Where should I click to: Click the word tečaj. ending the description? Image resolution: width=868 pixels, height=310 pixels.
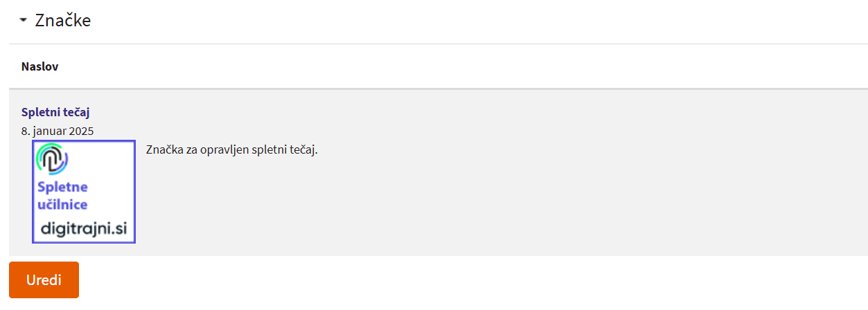click(x=303, y=149)
